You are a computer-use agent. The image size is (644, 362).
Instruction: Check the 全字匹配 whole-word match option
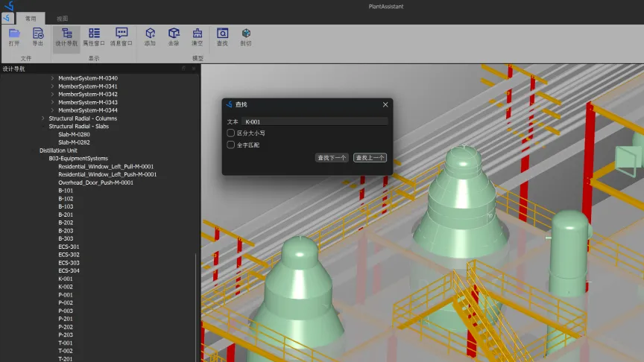[231, 145]
